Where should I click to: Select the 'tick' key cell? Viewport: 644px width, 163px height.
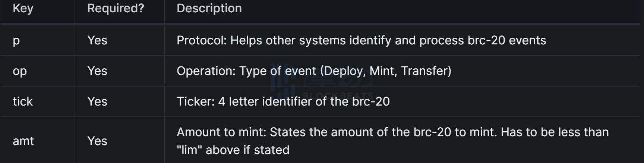[x=23, y=101]
